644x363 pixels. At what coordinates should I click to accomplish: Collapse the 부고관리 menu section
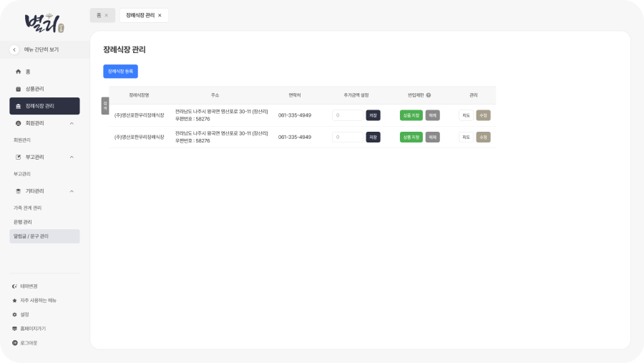click(72, 157)
